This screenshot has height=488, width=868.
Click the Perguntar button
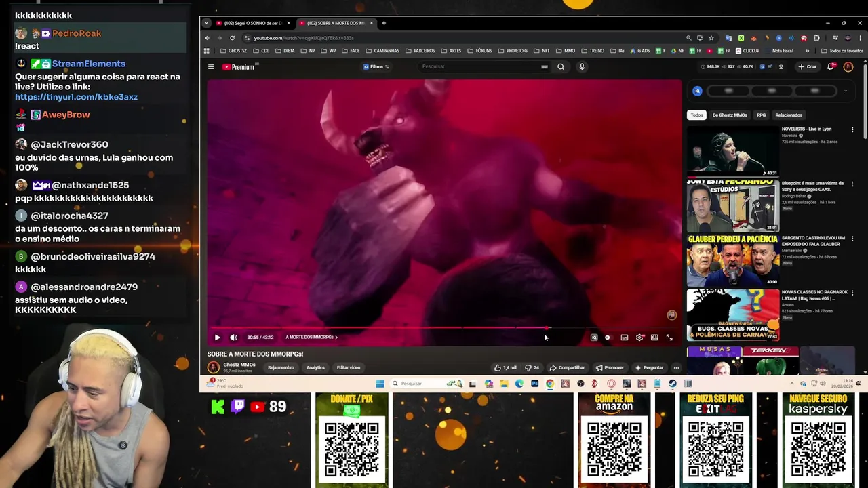click(649, 367)
